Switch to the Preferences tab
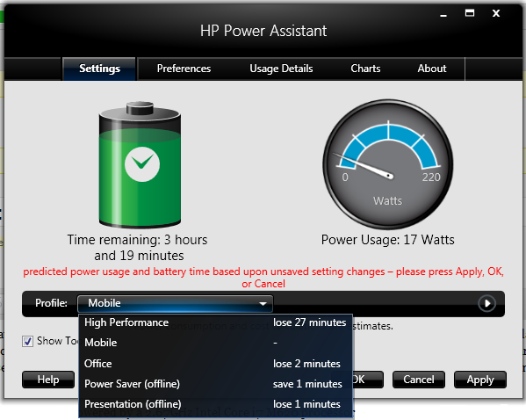Screen dimensions: 526x420 coord(184,69)
